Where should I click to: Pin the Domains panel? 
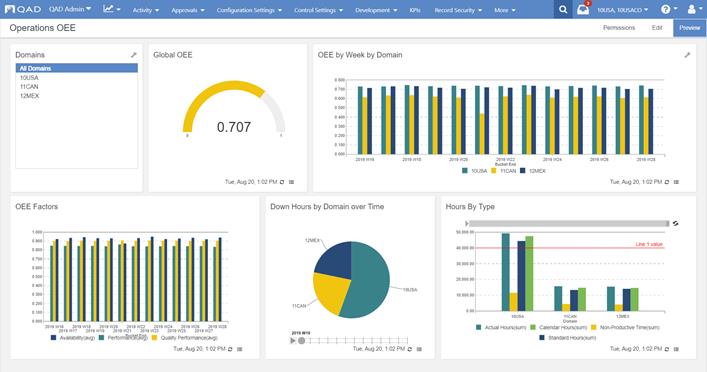(x=133, y=55)
